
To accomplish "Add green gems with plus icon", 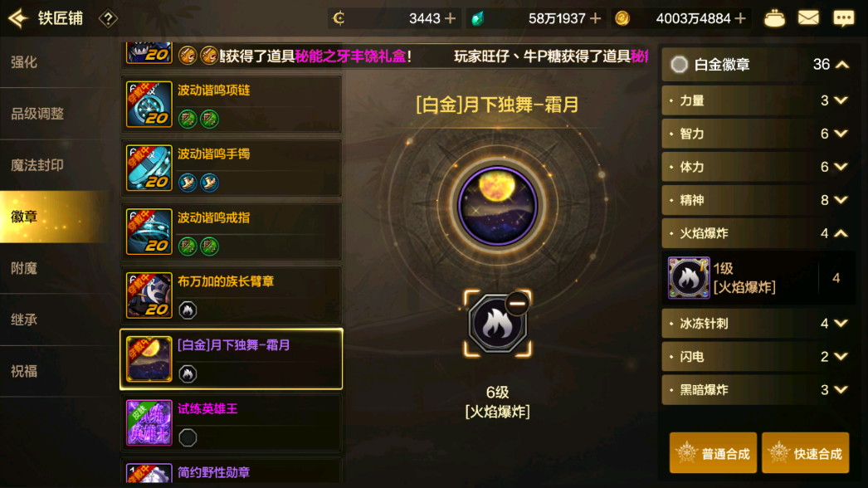I will coord(595,19).
